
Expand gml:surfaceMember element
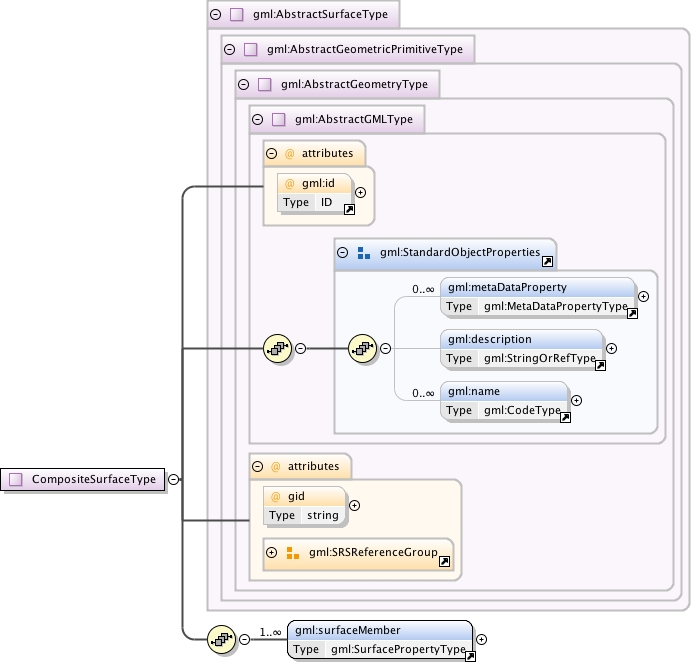coord(482,639)
